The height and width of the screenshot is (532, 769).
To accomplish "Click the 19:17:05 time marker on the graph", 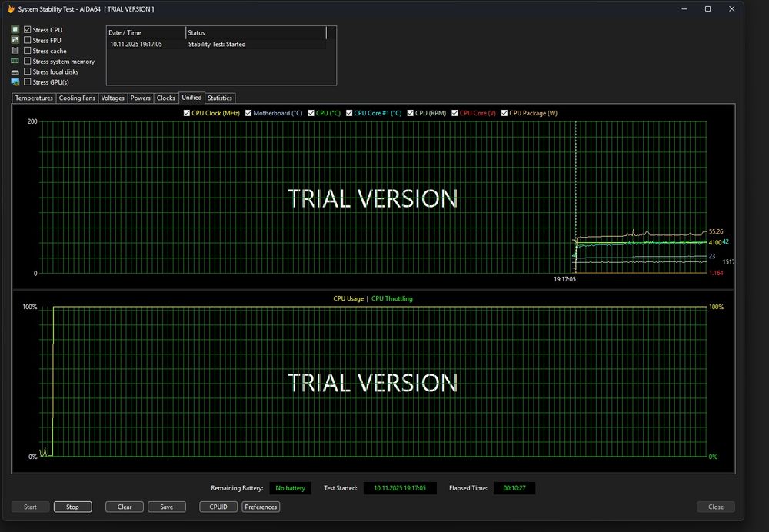I will (565, 279).
